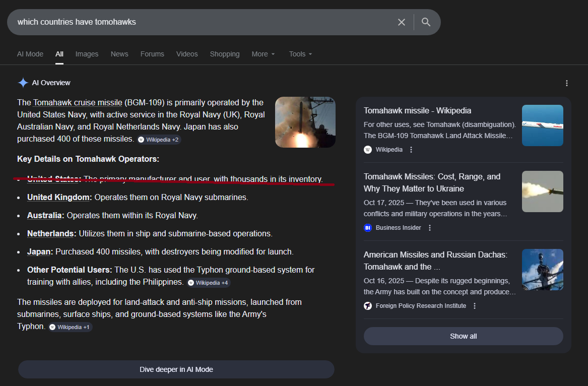Viewport: 588px width, 386px height.
Task: Click the Netherlands link in operators list
Action: (50, 233)
